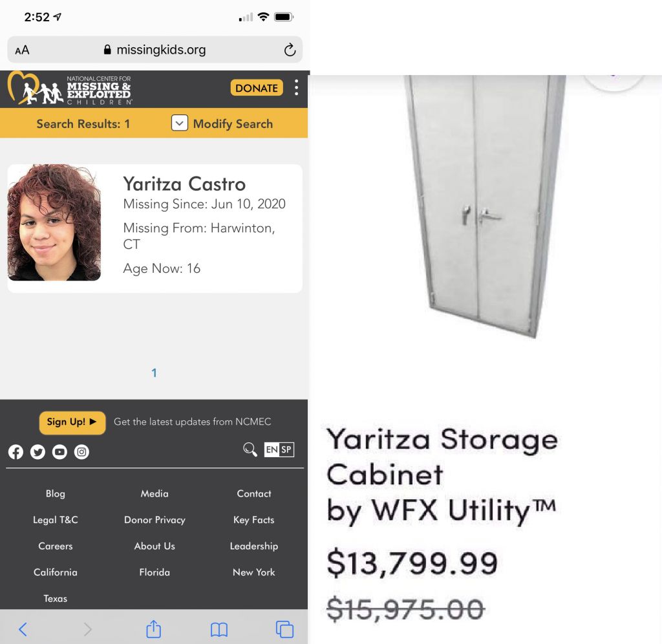Open Safari bookmarks book icon

pyautogui.click(x=219, y=629)
